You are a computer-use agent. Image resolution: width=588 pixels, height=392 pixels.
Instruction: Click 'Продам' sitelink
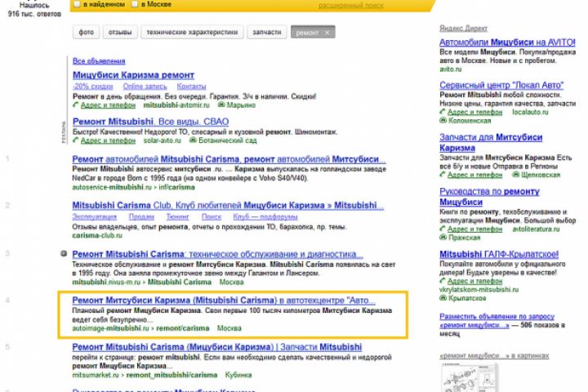[x=141, y=216]
